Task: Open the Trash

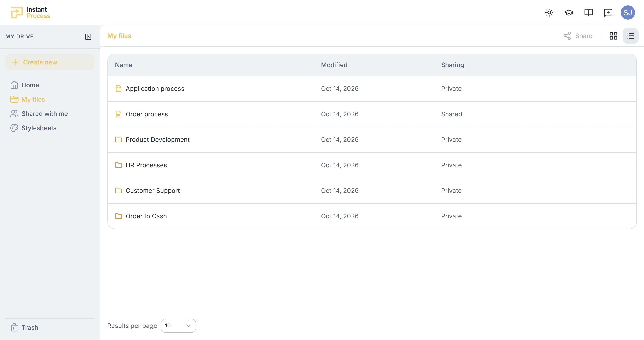Action: [x=24, y=327]
